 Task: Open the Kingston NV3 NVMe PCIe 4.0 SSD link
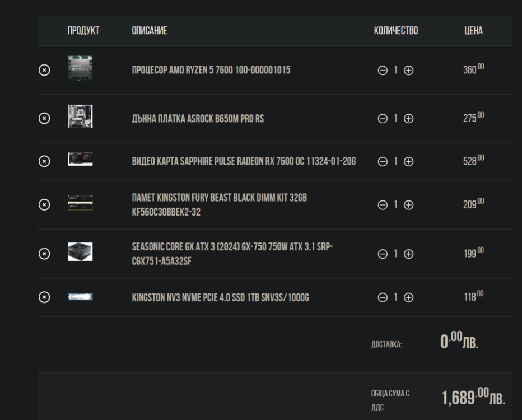220,297
